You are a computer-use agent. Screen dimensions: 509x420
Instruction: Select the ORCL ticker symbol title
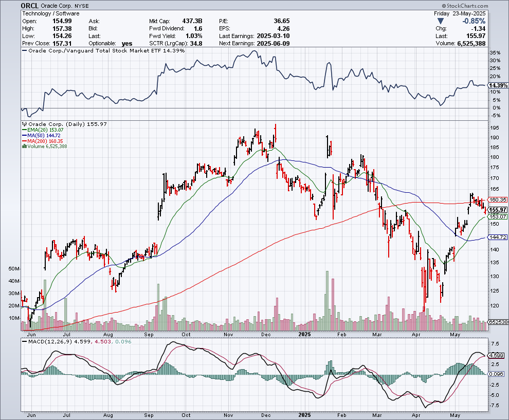pos(29,6)
